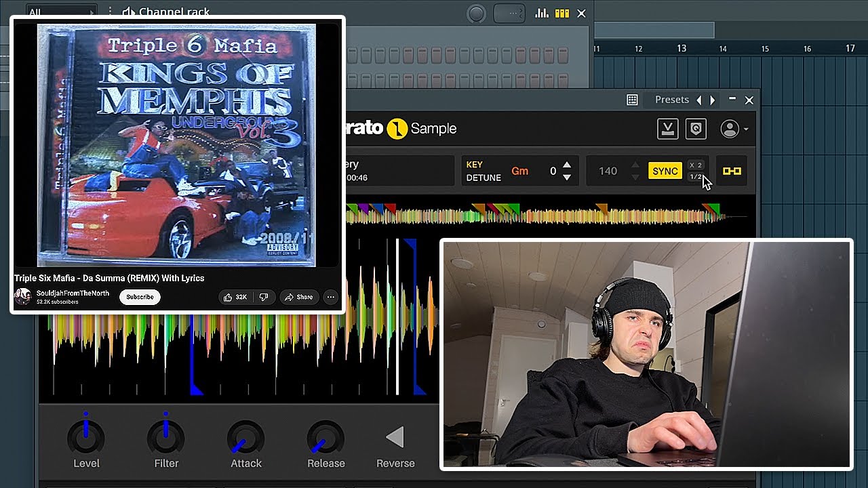The image size is (868, 488).
Task: Click the Da Summa (REMIX) video title
Action: click(x=109, y=278)
